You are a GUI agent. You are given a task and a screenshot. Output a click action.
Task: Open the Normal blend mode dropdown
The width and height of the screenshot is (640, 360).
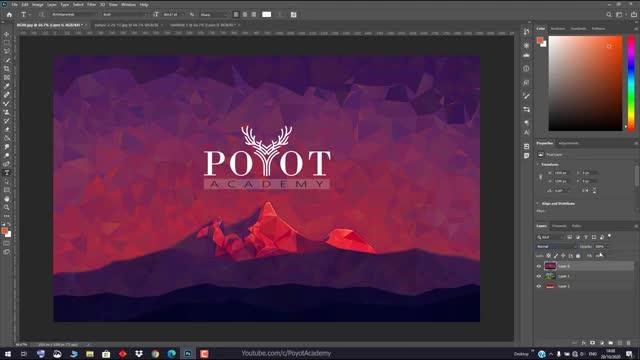coord(556,247)
